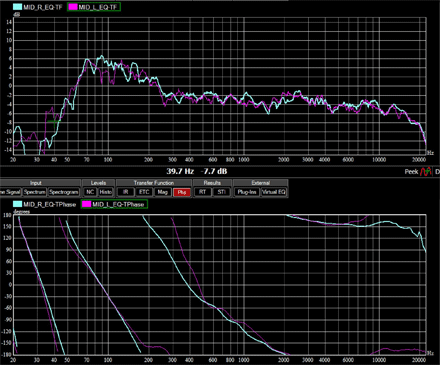Switch to IR transfer function view
The image size is (440, 365).
pos(126,192)
